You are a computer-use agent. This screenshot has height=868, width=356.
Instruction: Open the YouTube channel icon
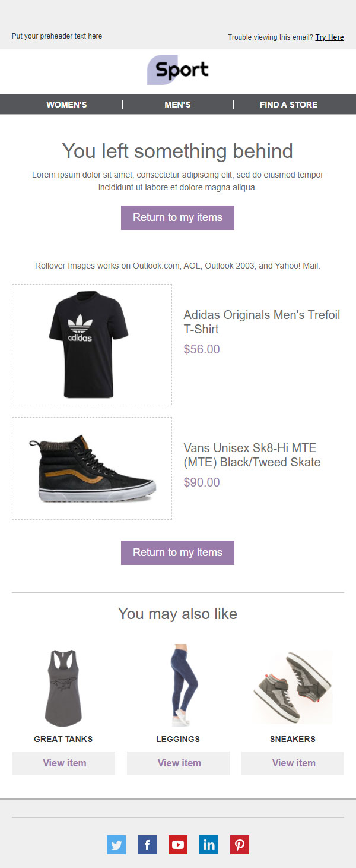coord(178,844)
